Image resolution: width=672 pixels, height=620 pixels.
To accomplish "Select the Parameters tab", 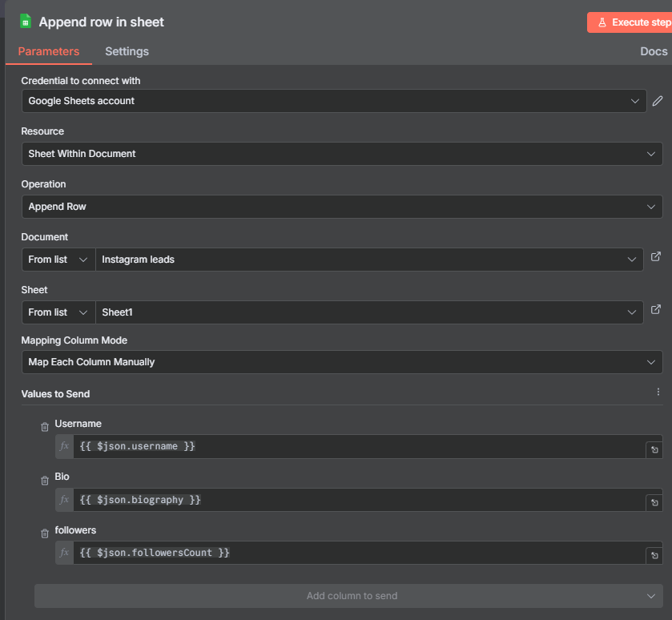I will (48, 51).
